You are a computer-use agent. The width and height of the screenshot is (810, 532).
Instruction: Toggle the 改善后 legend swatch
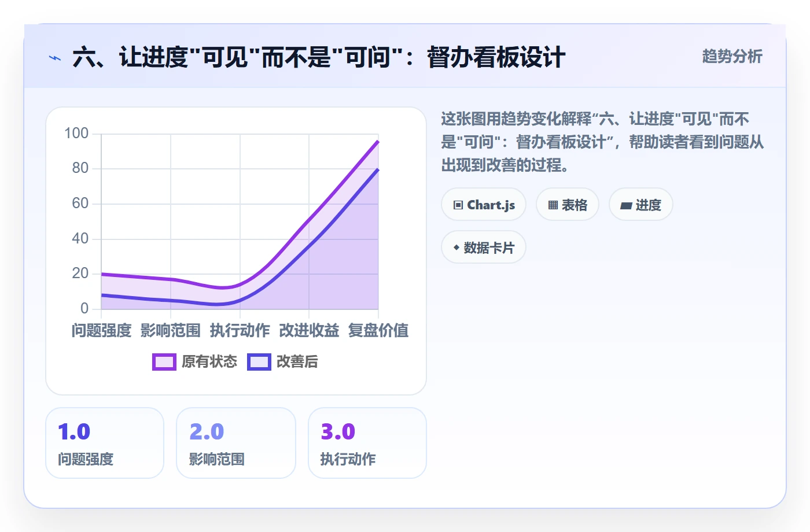coord(259,362)
